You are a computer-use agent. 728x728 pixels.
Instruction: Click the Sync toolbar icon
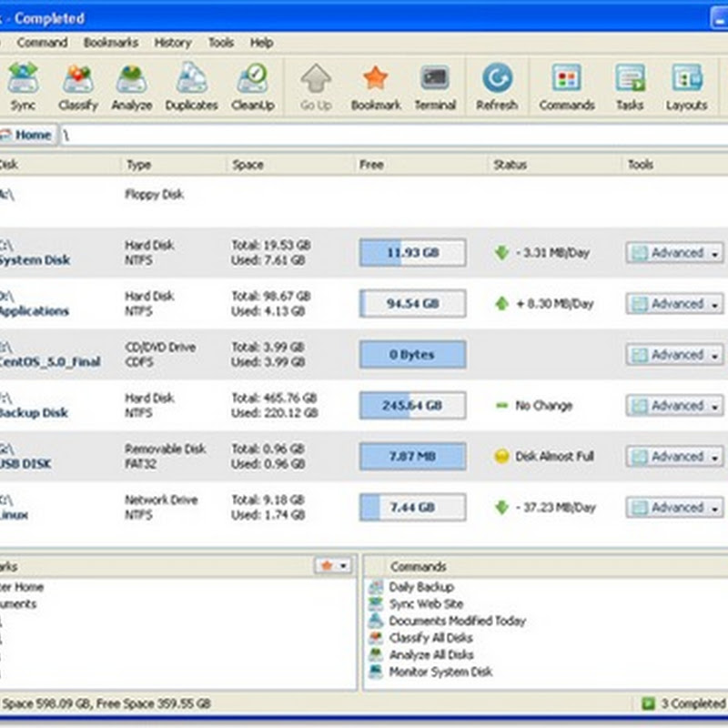[23, 86]
